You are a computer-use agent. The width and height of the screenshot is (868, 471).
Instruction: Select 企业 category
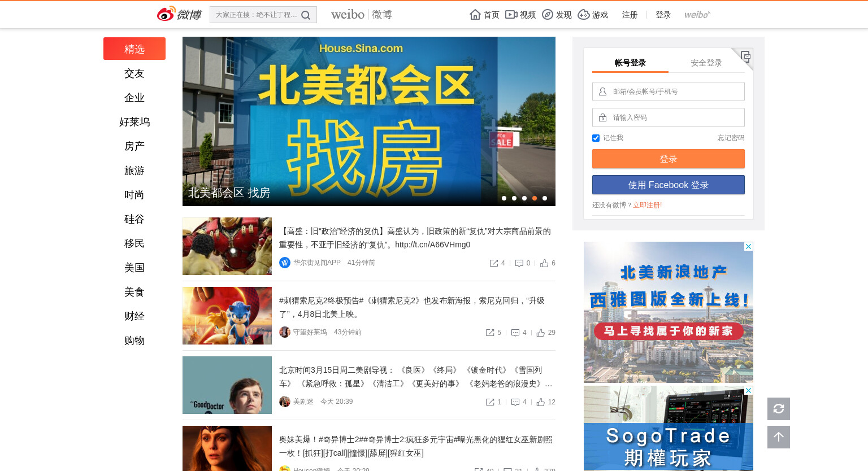134,98
